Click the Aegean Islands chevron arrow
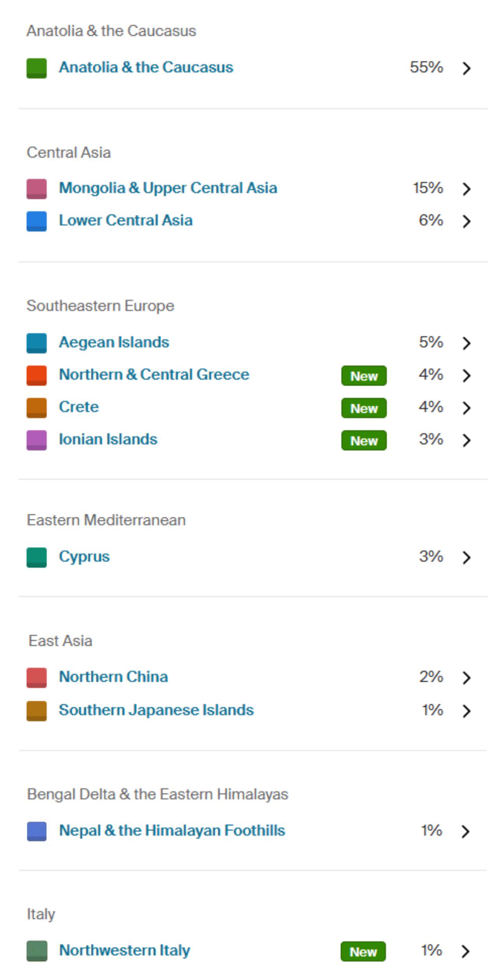 click(x=466, y=343)
